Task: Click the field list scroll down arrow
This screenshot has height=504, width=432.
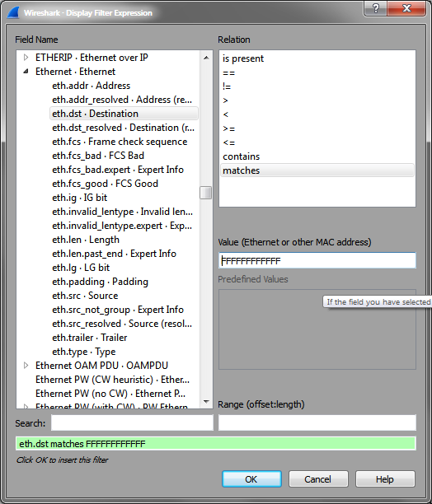Action: [x=206, y=401]
